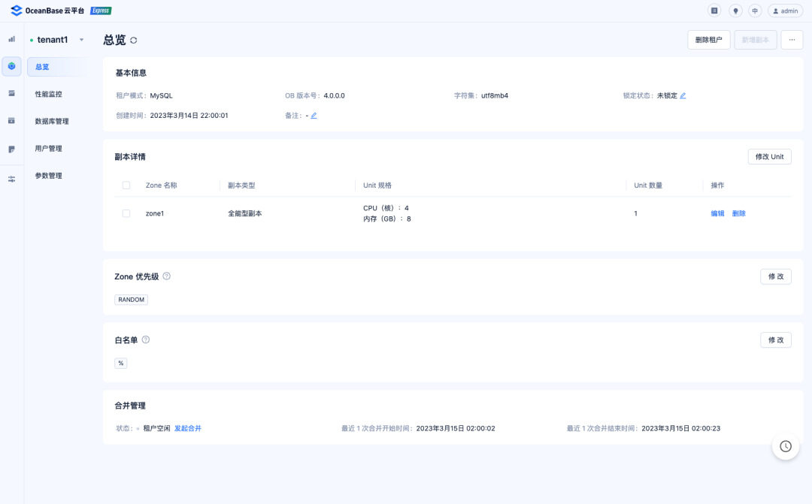This screenshot has width=812, height=504.
Task: Modify Zone 优先级 via 修改 button
Action: 775,276
